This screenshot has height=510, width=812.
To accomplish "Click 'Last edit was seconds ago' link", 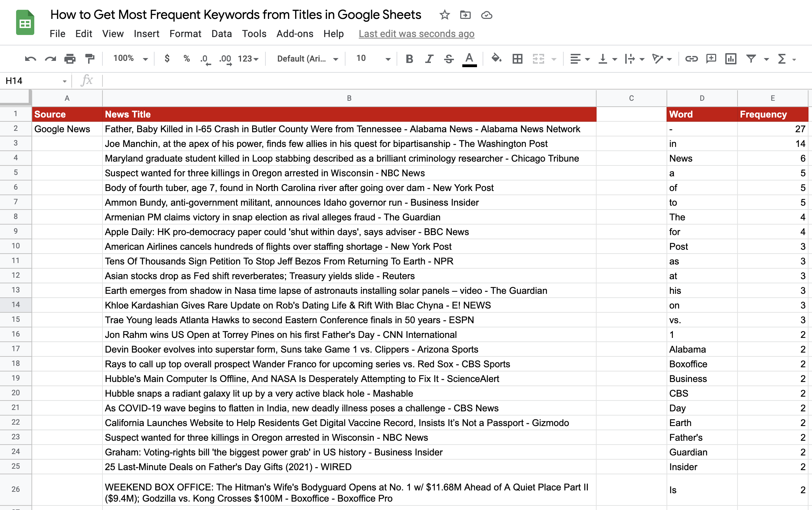I will tap(416, 34).
